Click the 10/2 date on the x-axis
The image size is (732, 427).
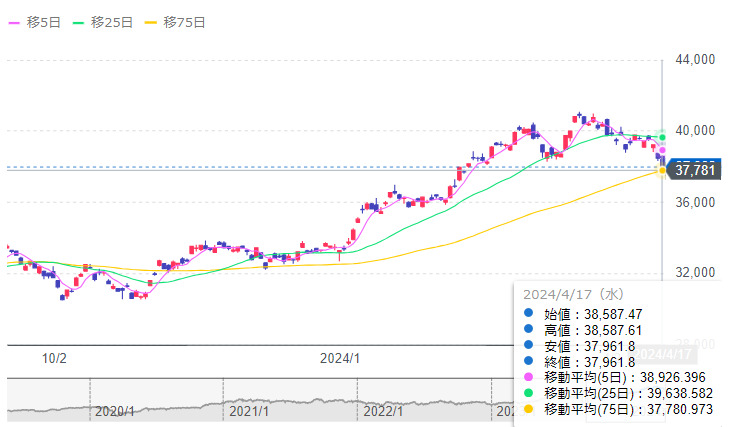point(54,358)
